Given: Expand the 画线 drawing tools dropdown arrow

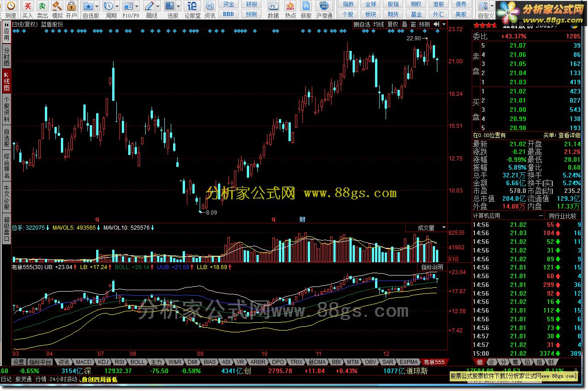Looking at the screenshot, I should click(158, 6).
